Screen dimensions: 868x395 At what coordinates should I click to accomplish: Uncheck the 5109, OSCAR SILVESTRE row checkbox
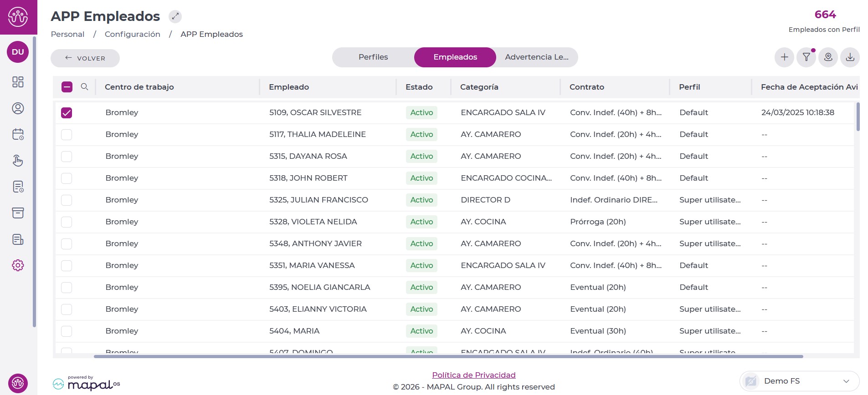67,113
